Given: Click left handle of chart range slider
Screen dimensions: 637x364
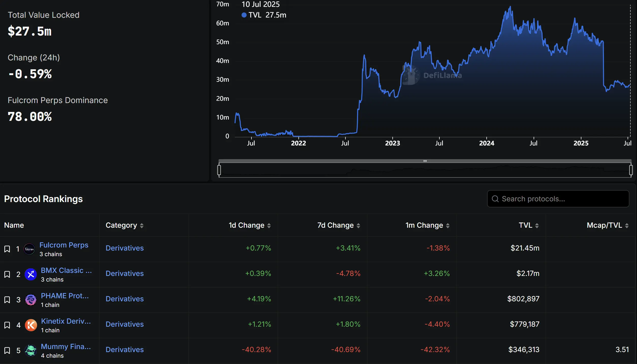Looking at the screenshot, I should coord(219,170).
